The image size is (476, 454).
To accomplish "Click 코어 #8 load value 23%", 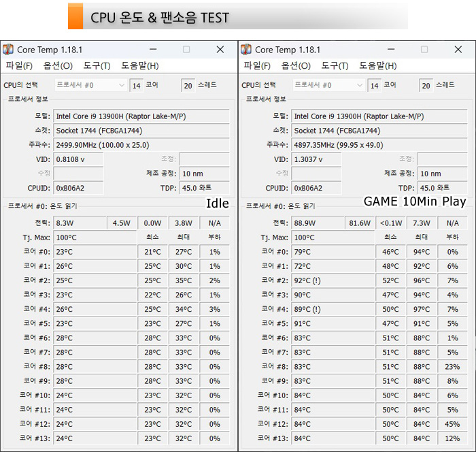I will [x=452, y=367].
